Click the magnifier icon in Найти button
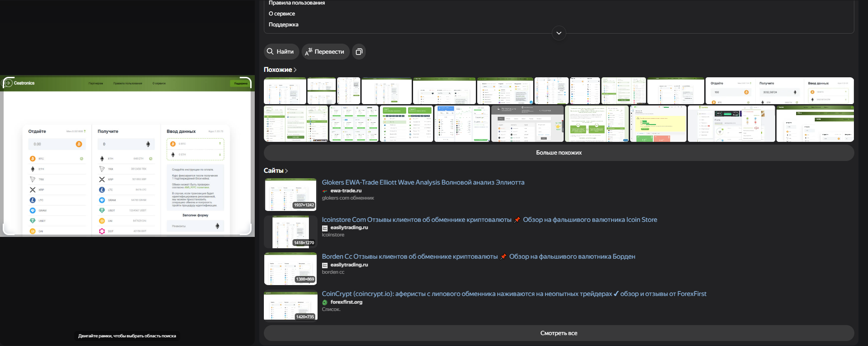This screenshot has width=868, height=346. click(x=270, y=51)
